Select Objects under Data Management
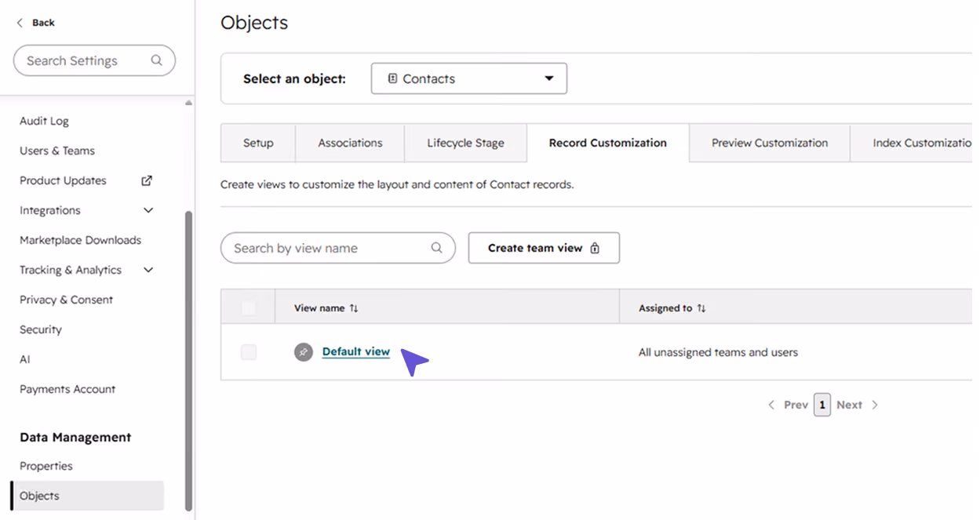This screenshot has width=980, height=520. pos(87,496)
